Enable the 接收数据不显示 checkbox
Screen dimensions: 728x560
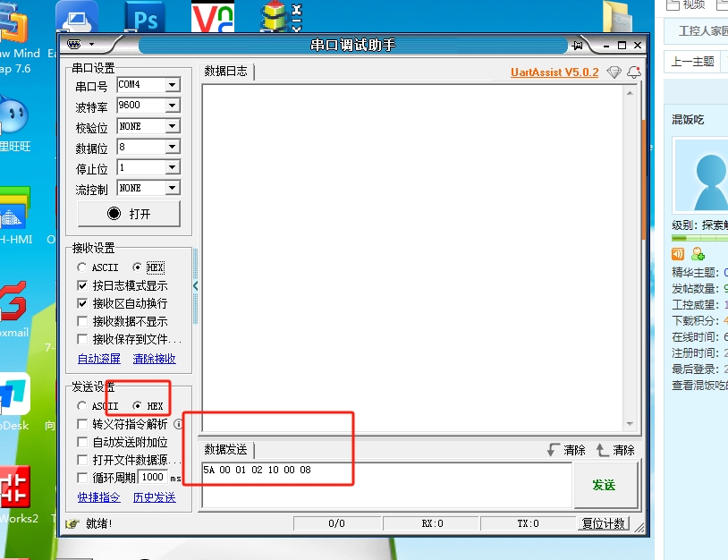[83, 321]
